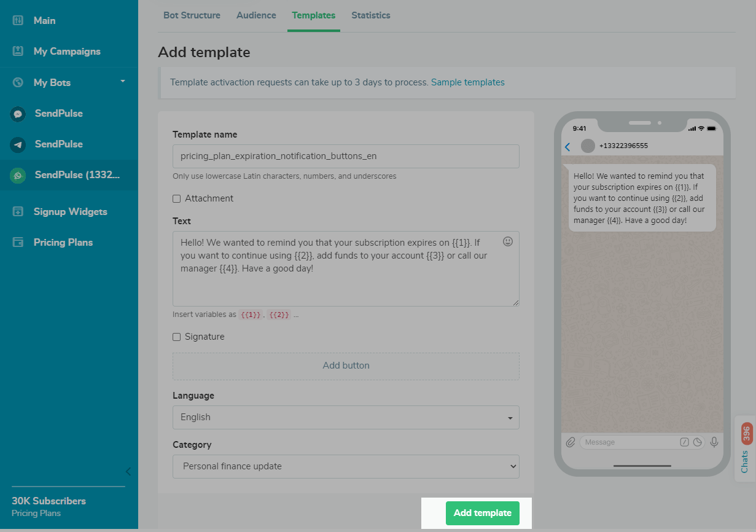Click the Main sidebar icon
Image resolution: width=756 pixels, height=532 pixels.
18,20
